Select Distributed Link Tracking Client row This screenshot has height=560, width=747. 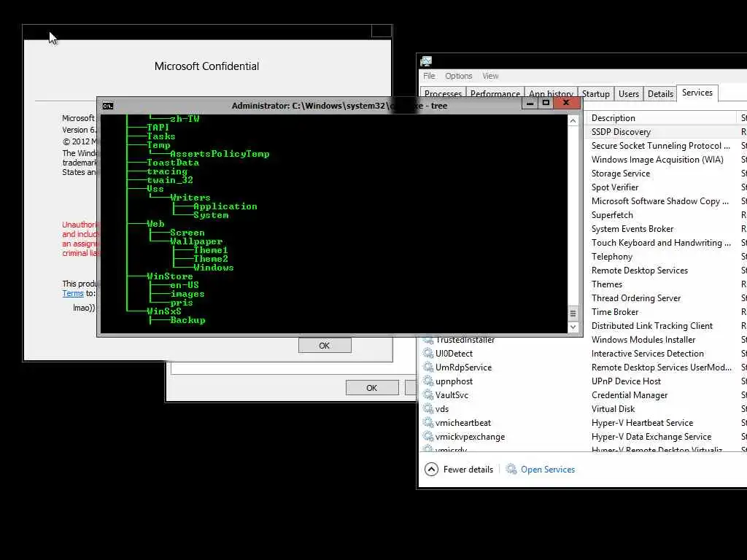(665, 325)
